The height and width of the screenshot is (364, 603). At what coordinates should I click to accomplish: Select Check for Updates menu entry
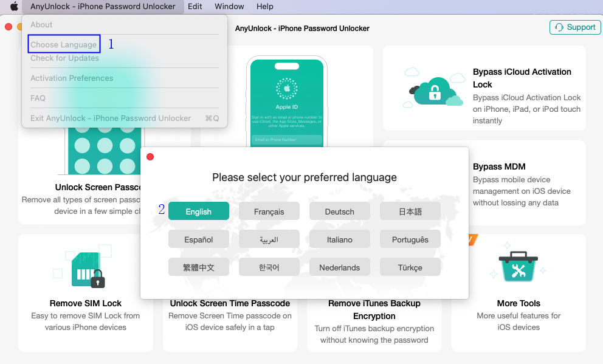tap(64, 58)
